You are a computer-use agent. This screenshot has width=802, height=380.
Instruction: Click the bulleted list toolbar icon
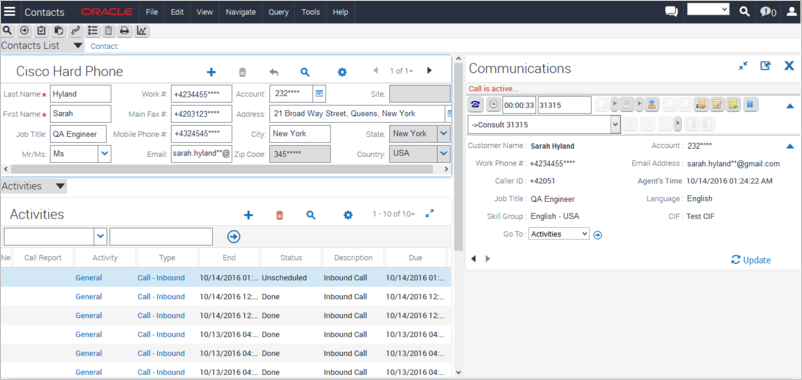(92, 31)
